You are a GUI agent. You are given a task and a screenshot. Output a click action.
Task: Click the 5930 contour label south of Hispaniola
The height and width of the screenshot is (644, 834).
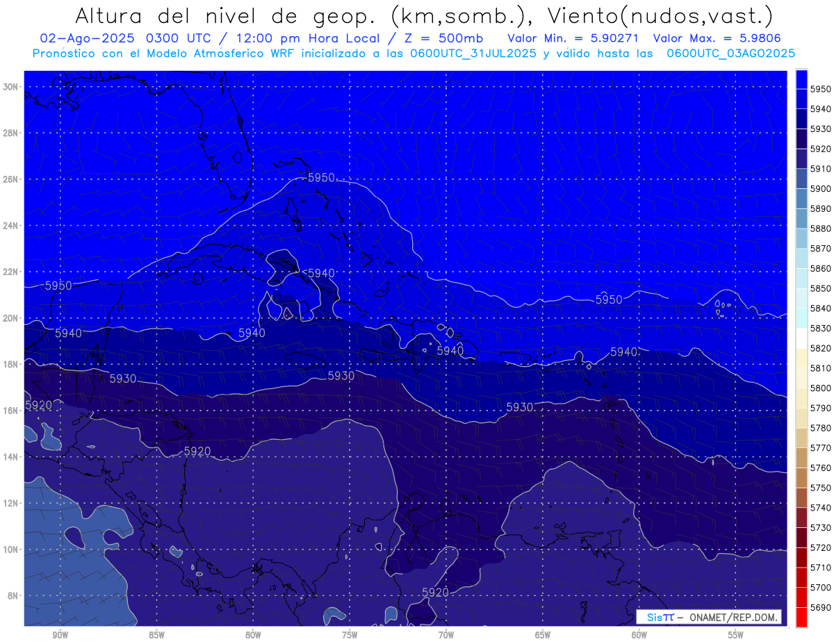click(520, 407)
